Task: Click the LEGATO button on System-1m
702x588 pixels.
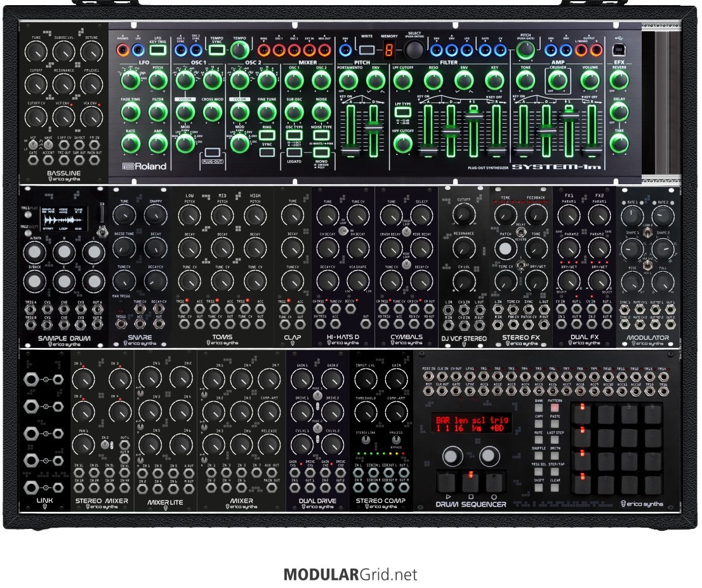Action: [x=294, y=152]
